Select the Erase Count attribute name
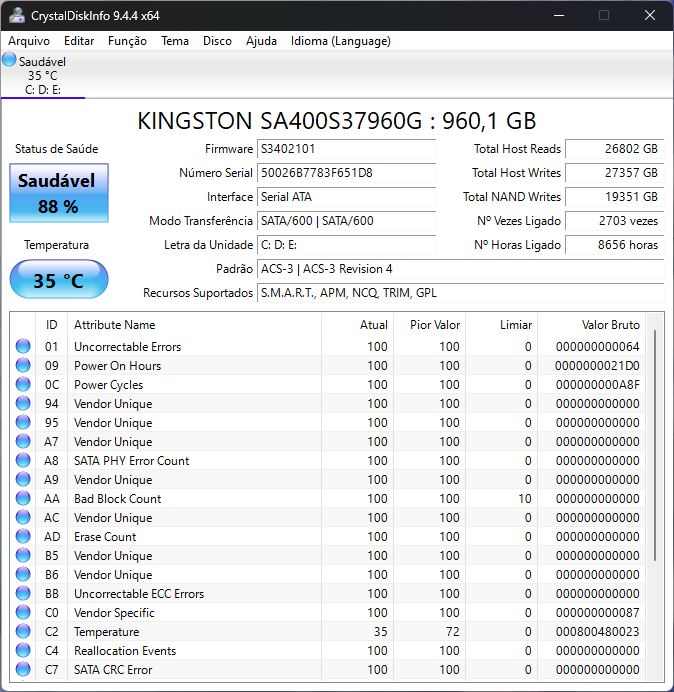The width and height of the screenshot is (674, 692). click(105, 537)
